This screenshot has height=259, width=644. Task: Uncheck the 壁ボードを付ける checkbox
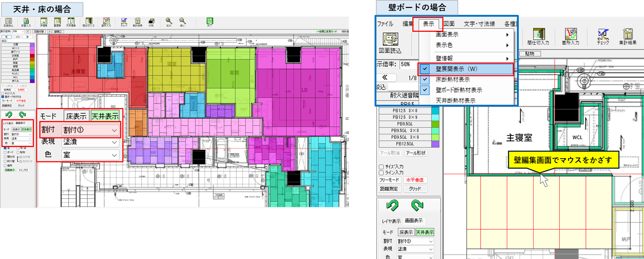(3, 97)
